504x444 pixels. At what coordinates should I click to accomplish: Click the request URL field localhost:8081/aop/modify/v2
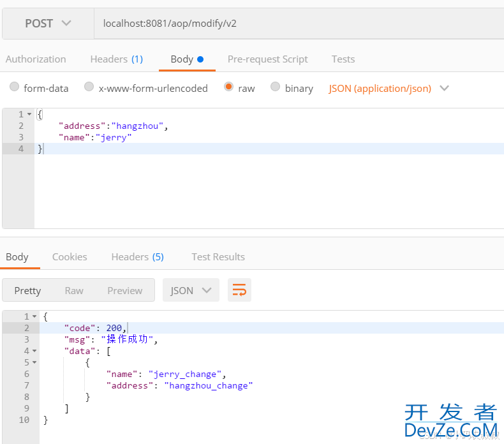pos(299,24)
